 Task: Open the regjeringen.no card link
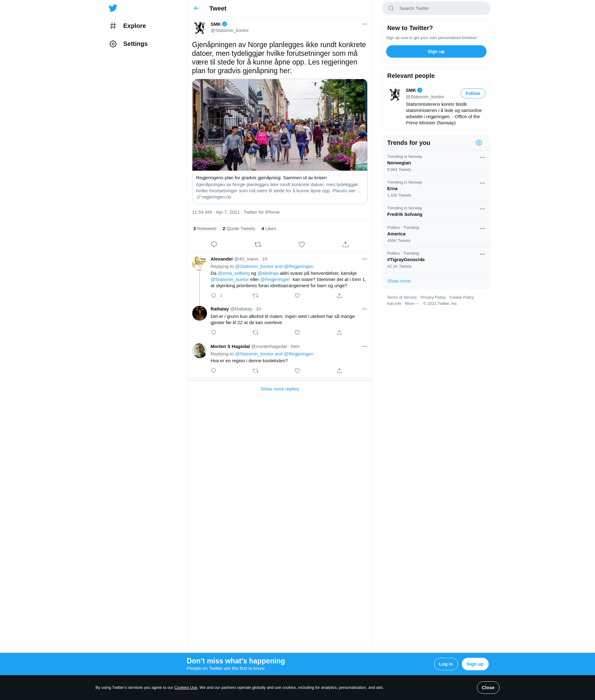pyautogui.click(x=279, y=187)
